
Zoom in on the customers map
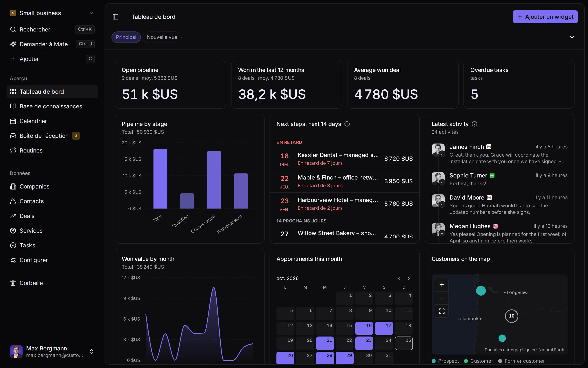pos(442,285)
